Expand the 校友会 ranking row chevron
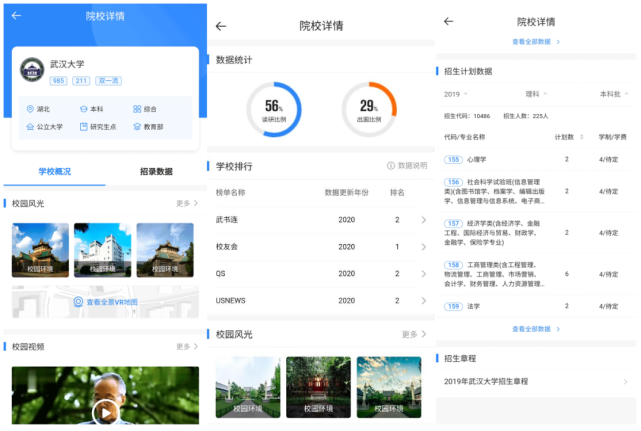641x431 pixels. coord(424,247)
